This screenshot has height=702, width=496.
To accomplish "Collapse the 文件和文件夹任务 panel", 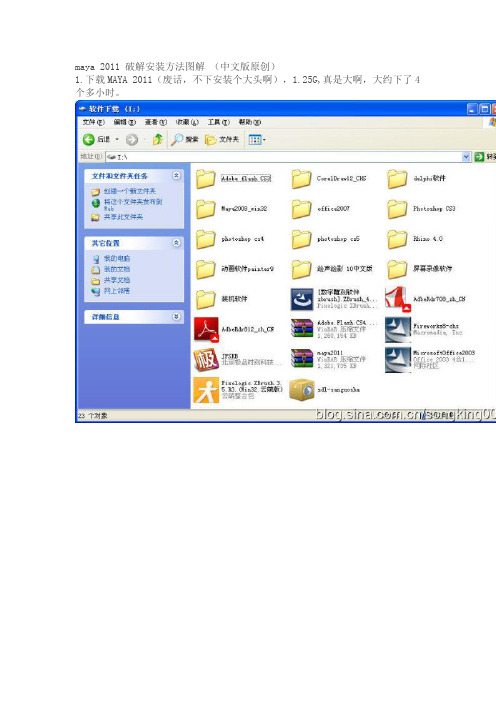I will tap(176, 176).
